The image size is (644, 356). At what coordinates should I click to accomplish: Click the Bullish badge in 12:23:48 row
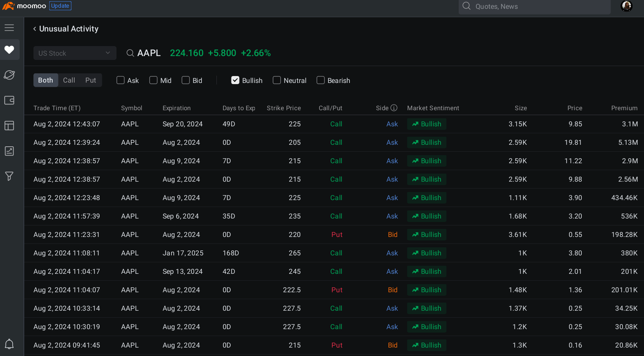point(427,198)
